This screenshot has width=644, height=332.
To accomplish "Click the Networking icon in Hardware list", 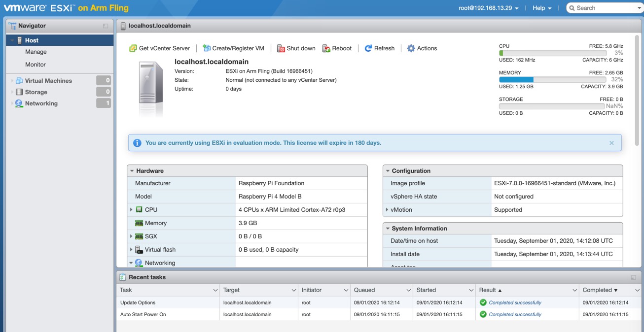I will (139, 263).
